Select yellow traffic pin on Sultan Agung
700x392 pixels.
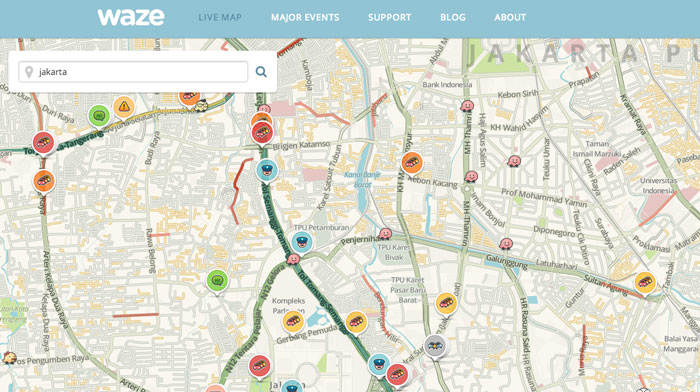click(645, 283)
